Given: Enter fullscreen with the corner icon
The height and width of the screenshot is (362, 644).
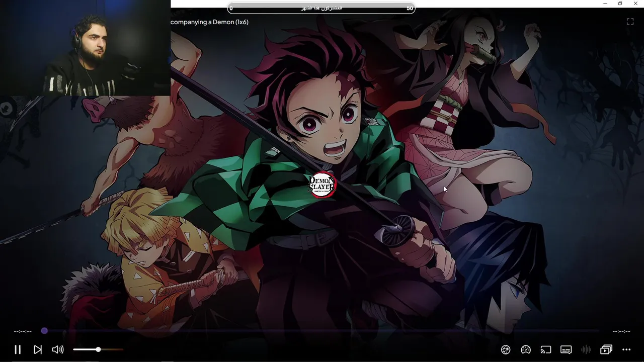Looking at the screenshot, I should pos(630,22).
